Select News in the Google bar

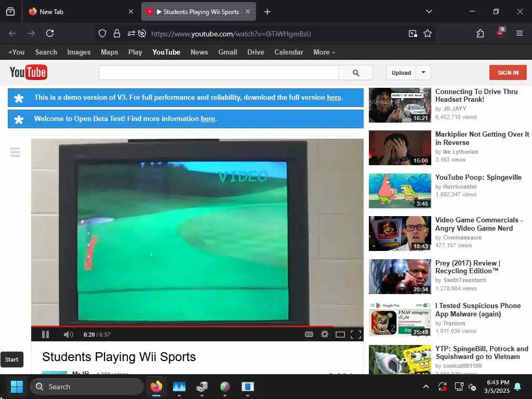(x=199, y=52)
